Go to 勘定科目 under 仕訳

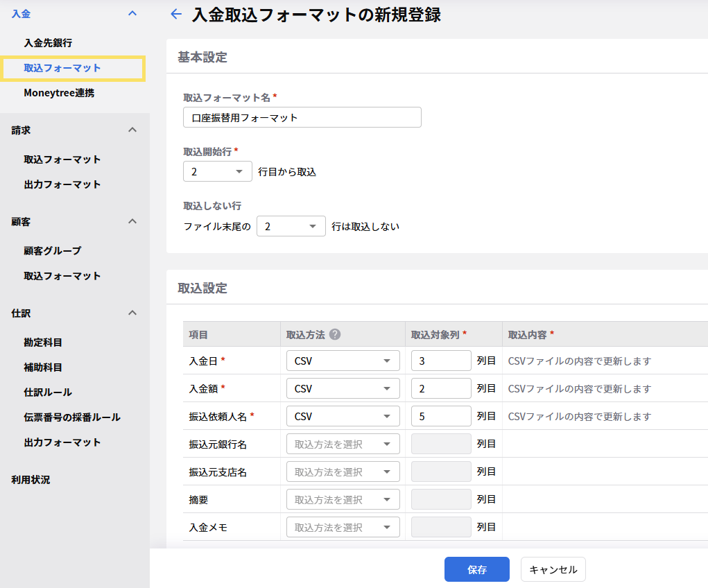[43, 343]
